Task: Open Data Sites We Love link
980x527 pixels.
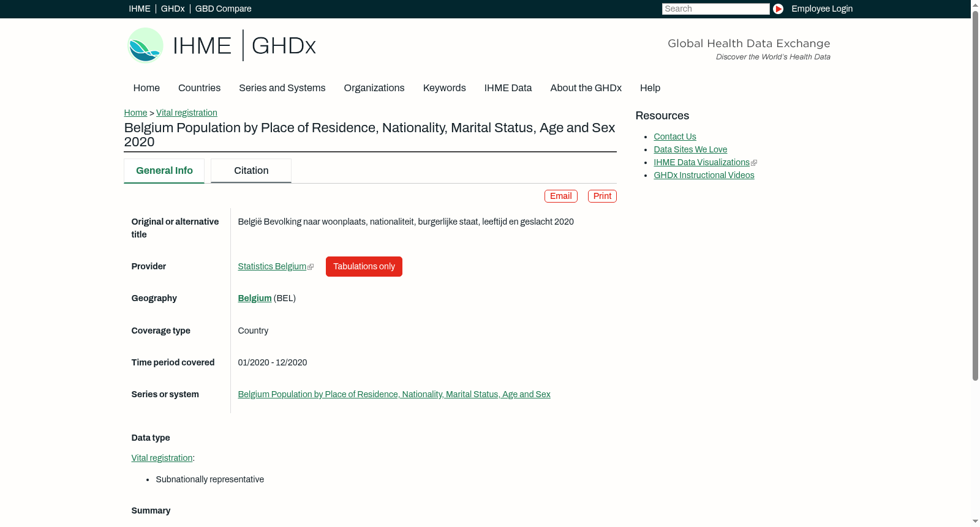Action: 690,149
